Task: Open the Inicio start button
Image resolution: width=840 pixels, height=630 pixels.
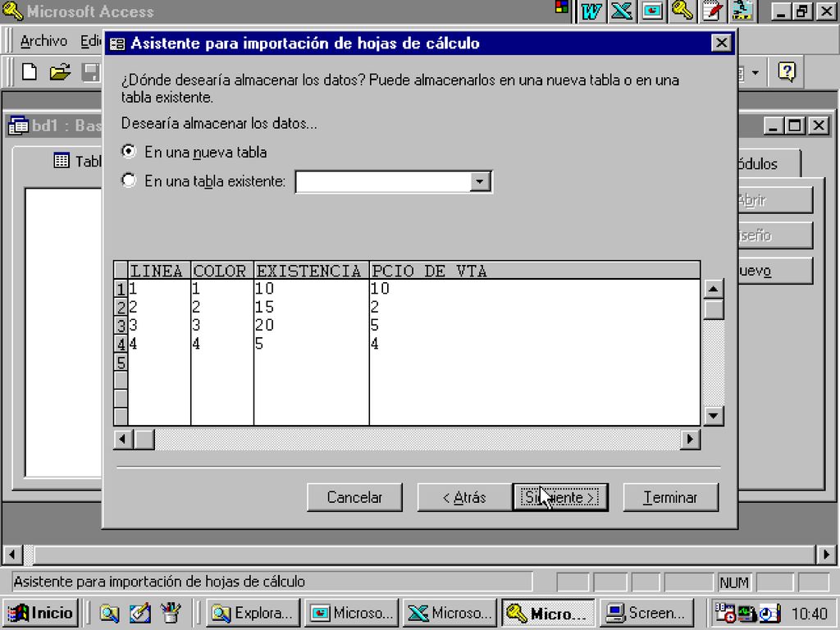Action: [x=42, y=613]
